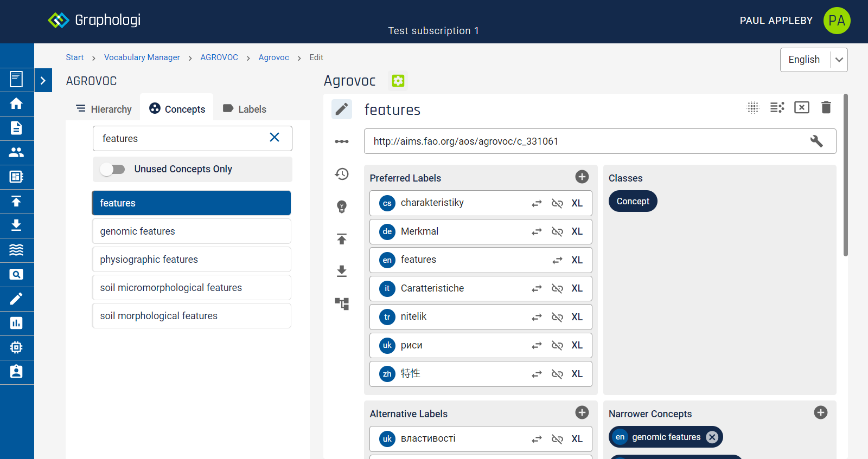
Task: Select physiographic features in list
Action: point(192,260)
